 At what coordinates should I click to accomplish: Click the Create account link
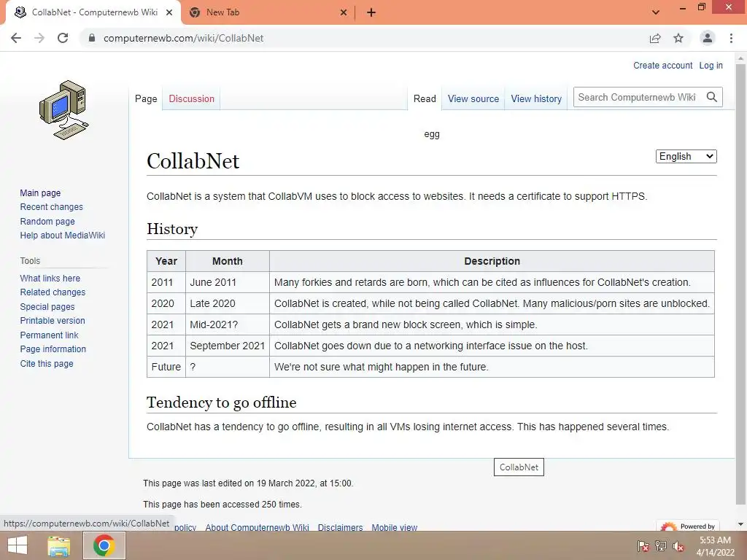[x=662, y=65]
